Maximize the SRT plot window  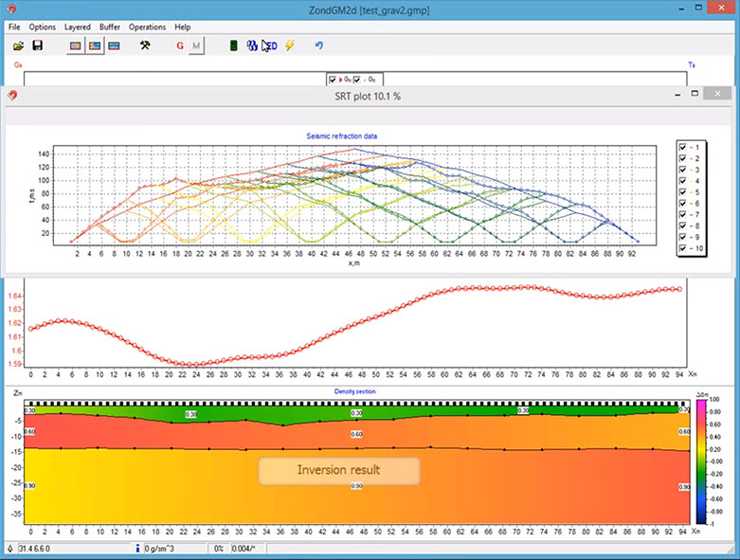[x=695, y=95]
